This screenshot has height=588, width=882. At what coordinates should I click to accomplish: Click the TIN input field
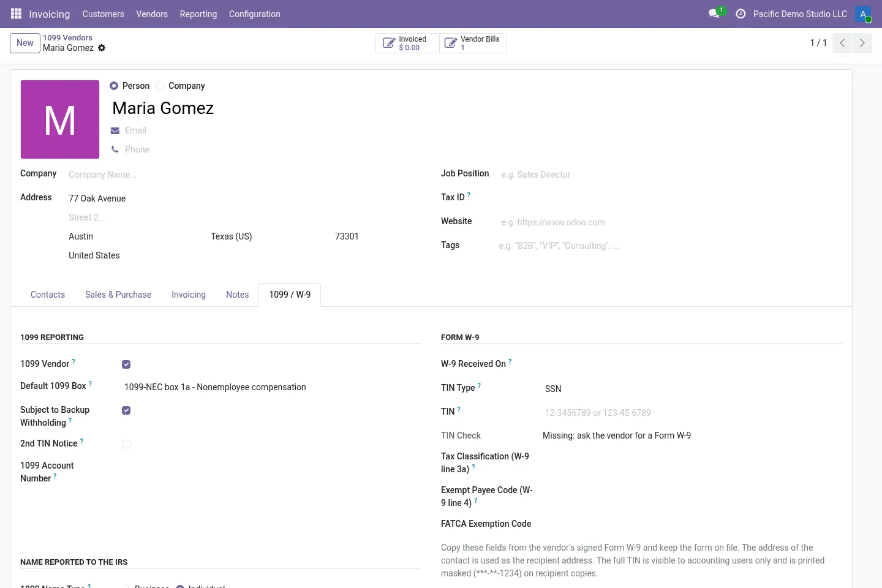point(692,413)
